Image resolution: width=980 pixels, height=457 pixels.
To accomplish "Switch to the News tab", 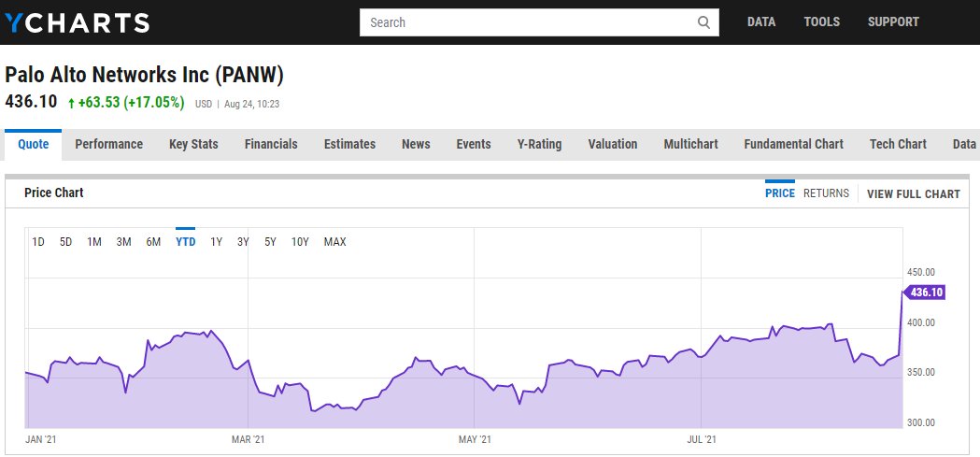I will pos(416,145).
